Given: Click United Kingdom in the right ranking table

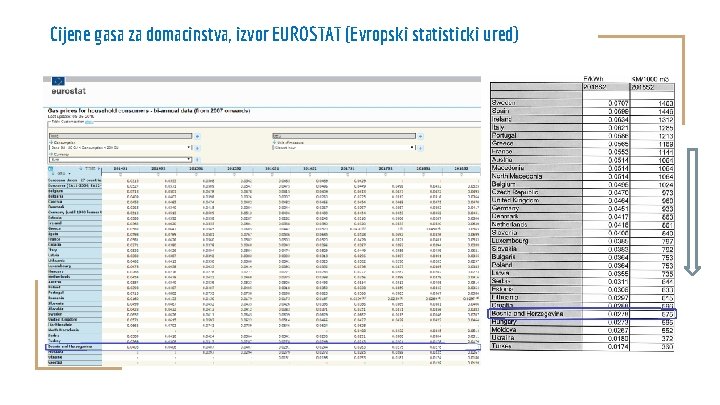Looking at the screenshot, I should point(515,200).
